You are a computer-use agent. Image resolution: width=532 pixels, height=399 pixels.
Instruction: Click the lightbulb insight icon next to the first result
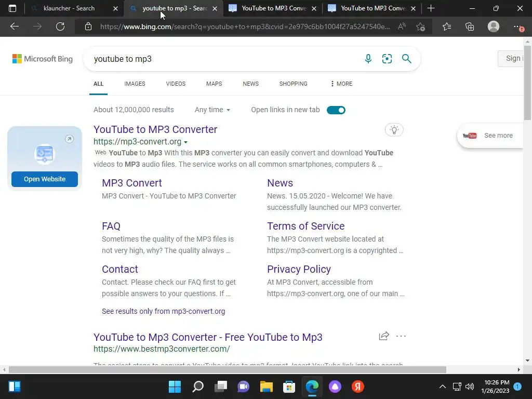(x=394, y=129)
